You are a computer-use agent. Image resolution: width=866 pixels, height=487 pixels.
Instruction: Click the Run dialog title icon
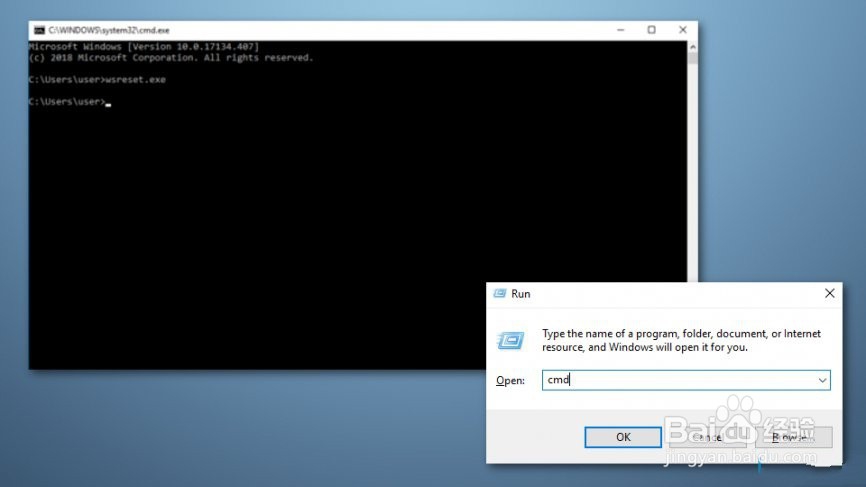500,293
